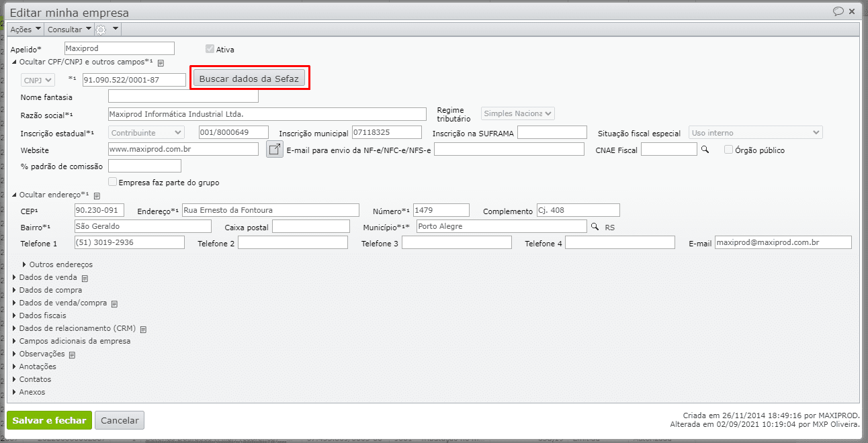Open the CNPJ type dropdown
Image resolution: width=868 pixels, height=443 pixels.
click(38, 80)
